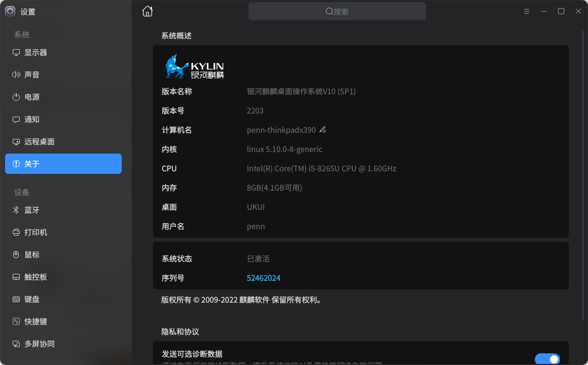
Task: Click the 系统 group header in sidebar
Action: coord(22,35)
